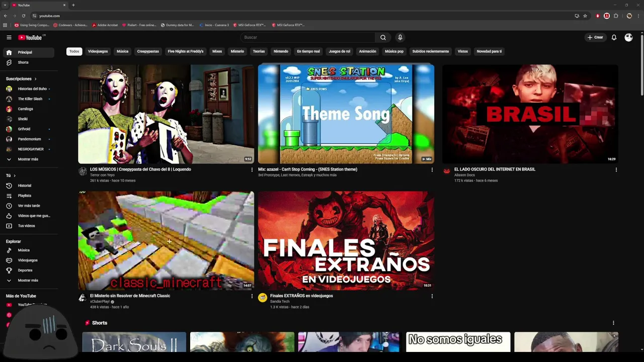Open The Killer Slash channel
This screenshot has width=644, height=362.
click(29, 99)
